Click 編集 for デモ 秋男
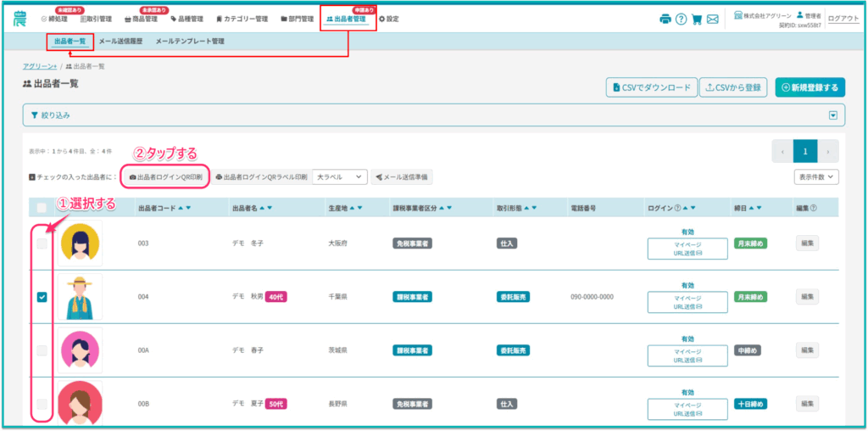 [807, 296]
